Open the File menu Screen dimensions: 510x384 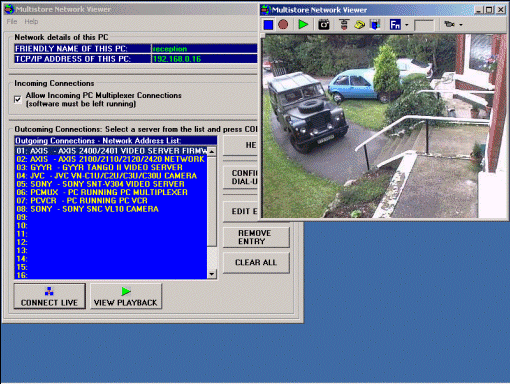point(12,22)
